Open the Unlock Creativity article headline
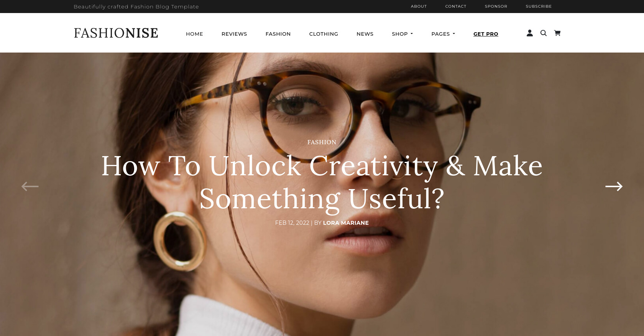The height and width of the screenshot is (336, 644). point(322,182)
